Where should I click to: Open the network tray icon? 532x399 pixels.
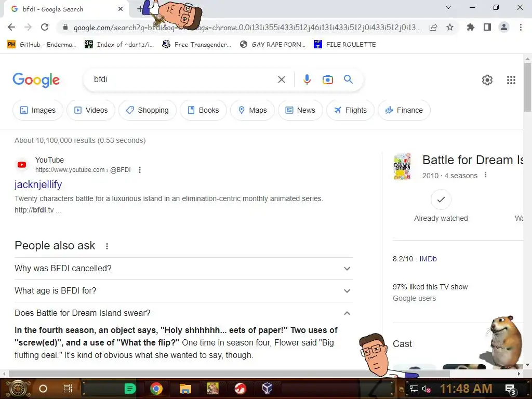414,389
